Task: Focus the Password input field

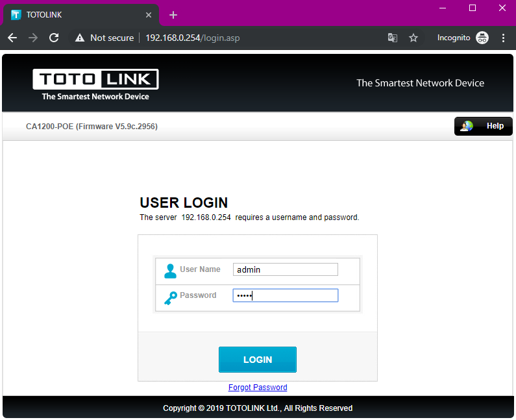Action: 286,295
